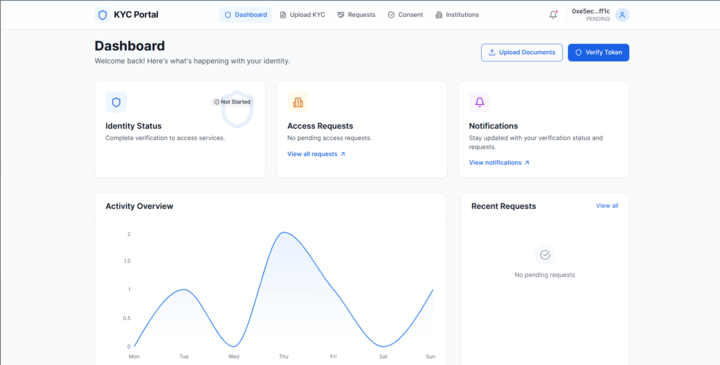
Task: Click the Access Requests card title
Action: (320, 126)
